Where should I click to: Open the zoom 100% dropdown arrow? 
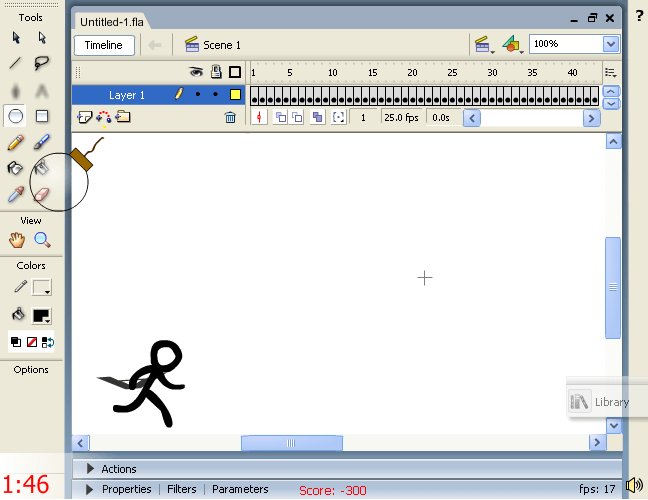(x=611, y=44)
